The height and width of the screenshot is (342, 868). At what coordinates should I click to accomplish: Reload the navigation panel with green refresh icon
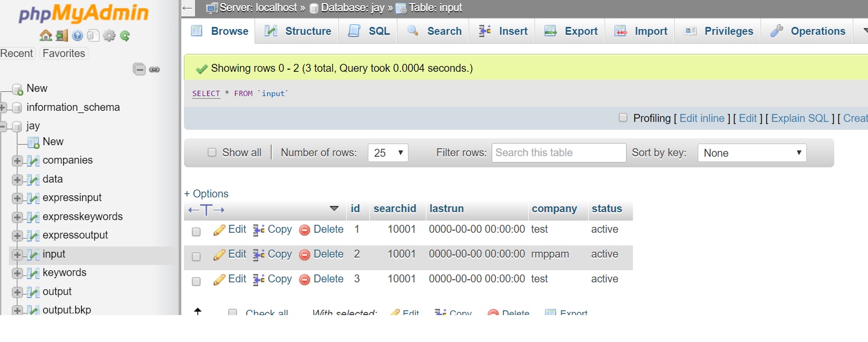[125, 35]
